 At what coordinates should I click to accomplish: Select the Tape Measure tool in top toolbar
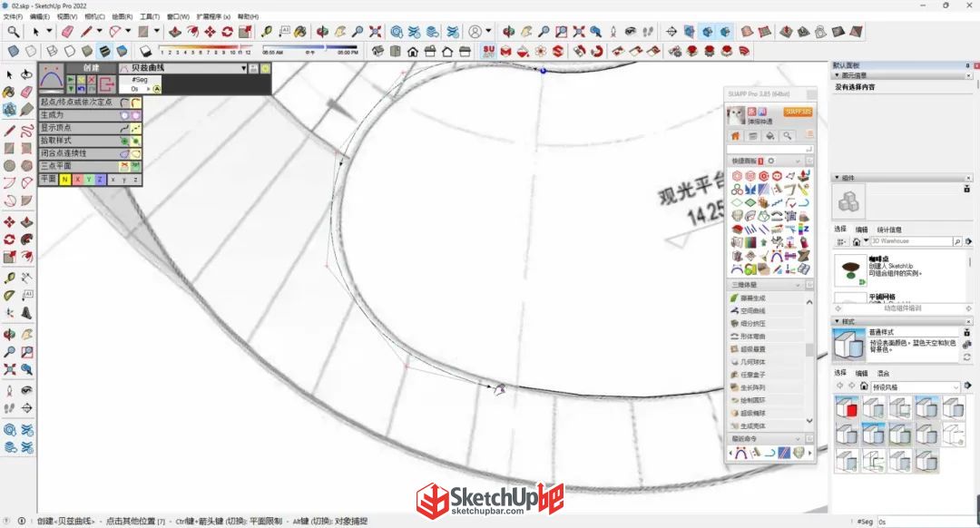tap(267, 31)
